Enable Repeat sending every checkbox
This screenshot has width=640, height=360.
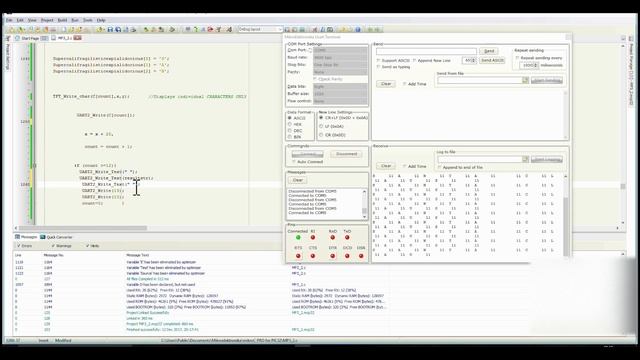(x=517, y=58)
